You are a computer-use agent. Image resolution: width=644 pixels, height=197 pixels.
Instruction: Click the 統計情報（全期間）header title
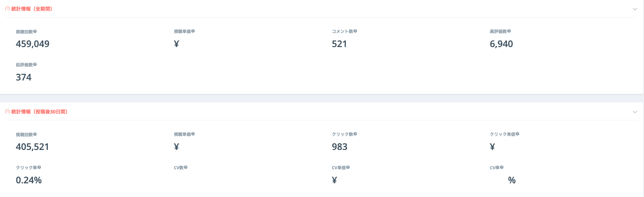(x=32, y=9)
